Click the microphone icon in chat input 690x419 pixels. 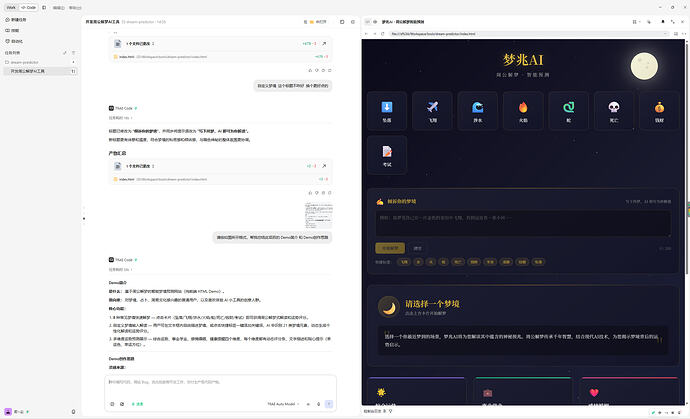pos(319,404)
